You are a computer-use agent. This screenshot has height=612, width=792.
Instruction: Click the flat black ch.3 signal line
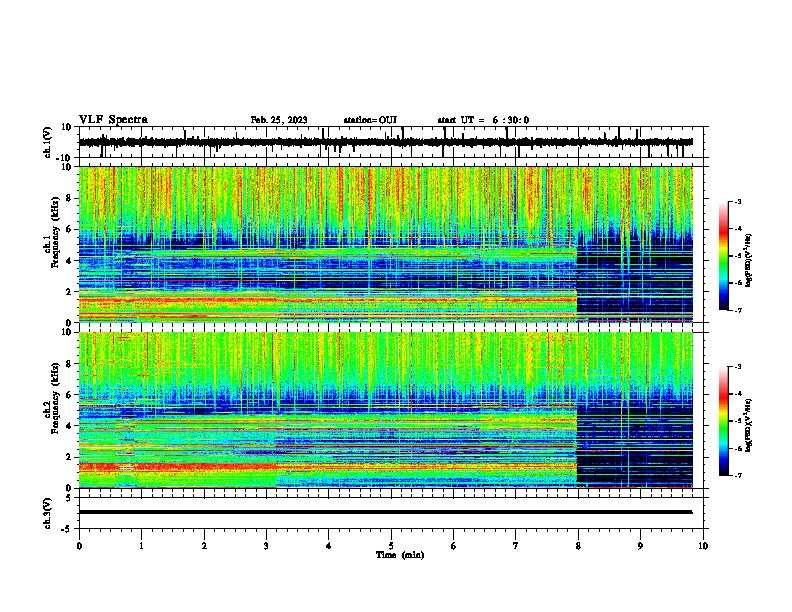point(385,512)
